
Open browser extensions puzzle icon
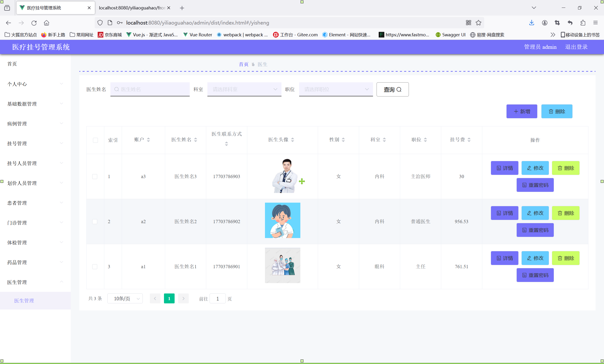(x=583, y=23)
